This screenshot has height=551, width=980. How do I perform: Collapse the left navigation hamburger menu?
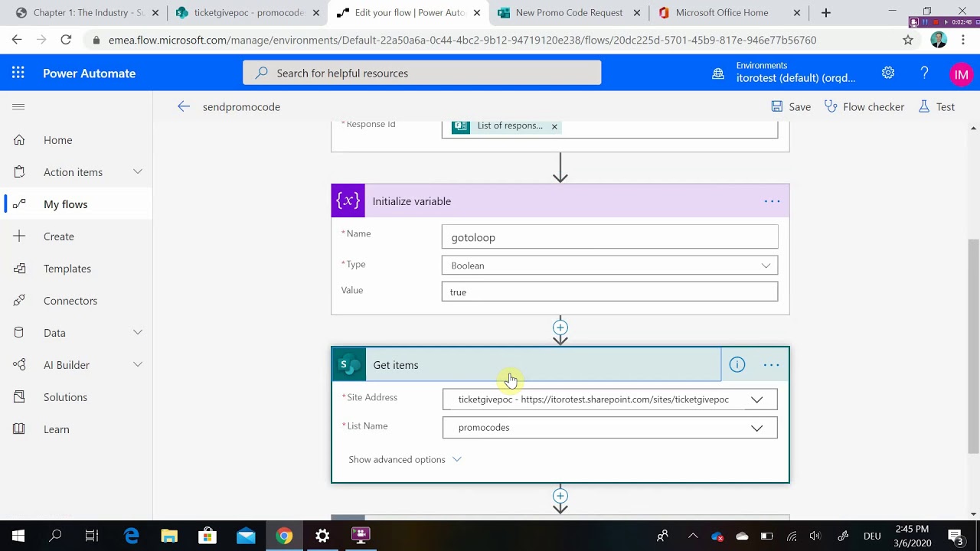(18, 106)
